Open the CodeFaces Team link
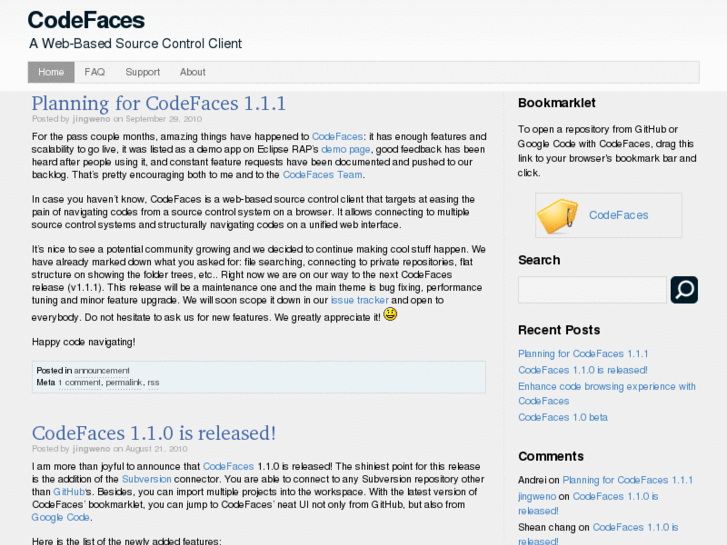This screenshot has width=727, height=545. pos(323,175)
